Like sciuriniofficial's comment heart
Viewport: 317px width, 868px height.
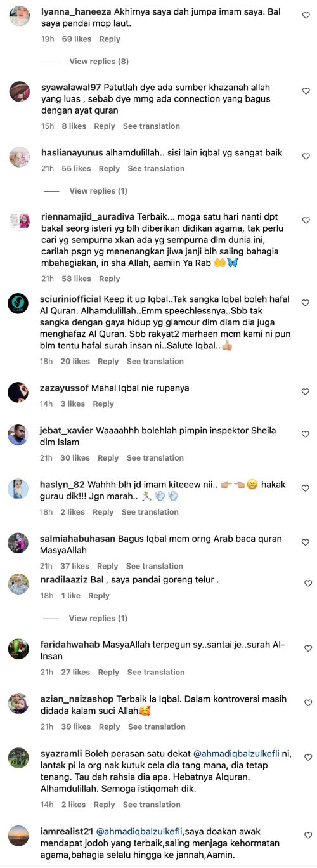(x=306, y=303)
